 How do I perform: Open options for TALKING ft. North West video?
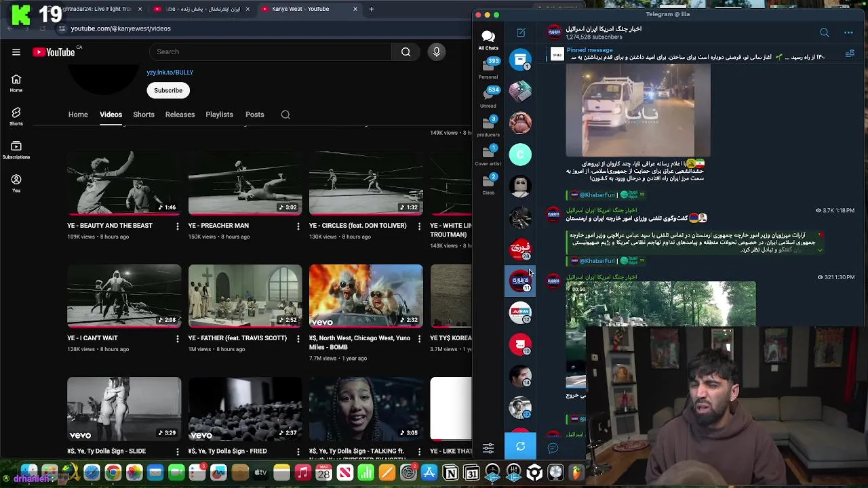point(418,451)
